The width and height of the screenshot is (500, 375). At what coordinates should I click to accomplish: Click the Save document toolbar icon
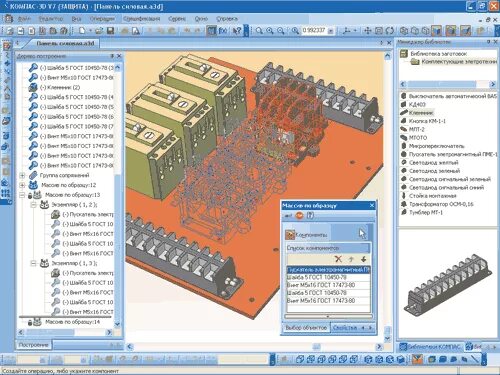tap(110, 31)
